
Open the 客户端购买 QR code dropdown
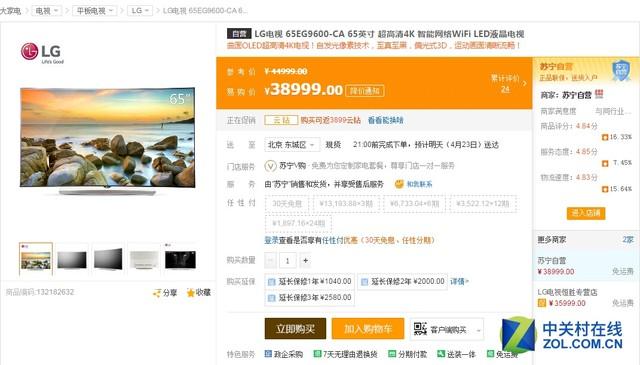pyautogui.click(x=447, y=329)
